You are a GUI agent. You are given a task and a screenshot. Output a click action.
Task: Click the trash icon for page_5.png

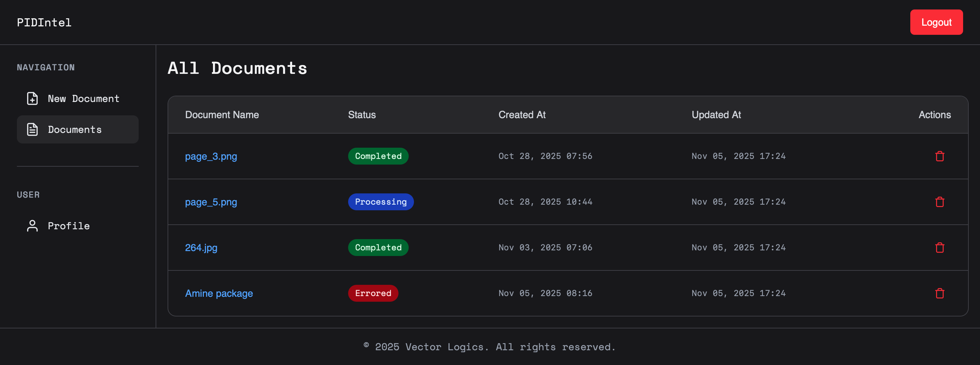click(x=939, y=202)
